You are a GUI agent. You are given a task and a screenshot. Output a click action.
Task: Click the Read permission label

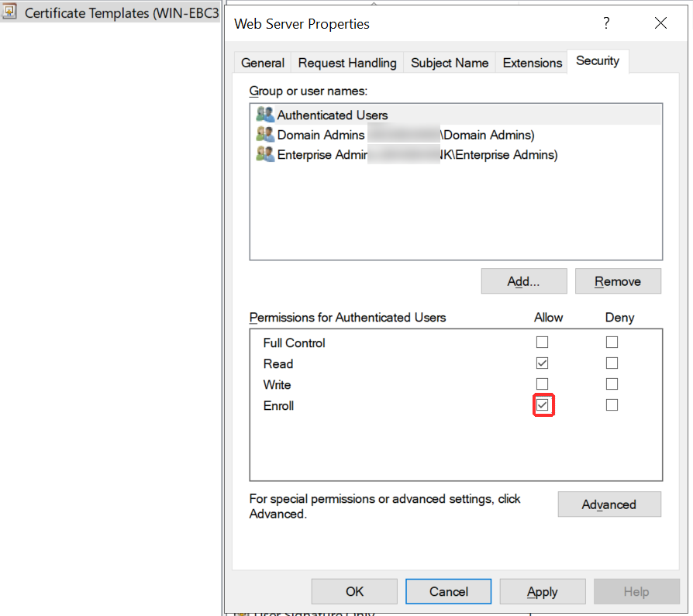pyautogui.click(x=278, y=363)
